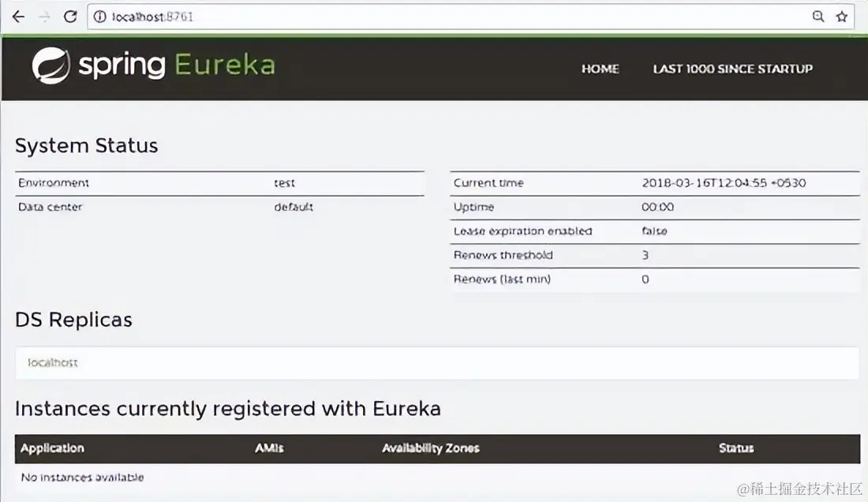Viewport: 868px width, 502px height.
Task: Bookmark this page with the star icon
Action: (842, 17)
